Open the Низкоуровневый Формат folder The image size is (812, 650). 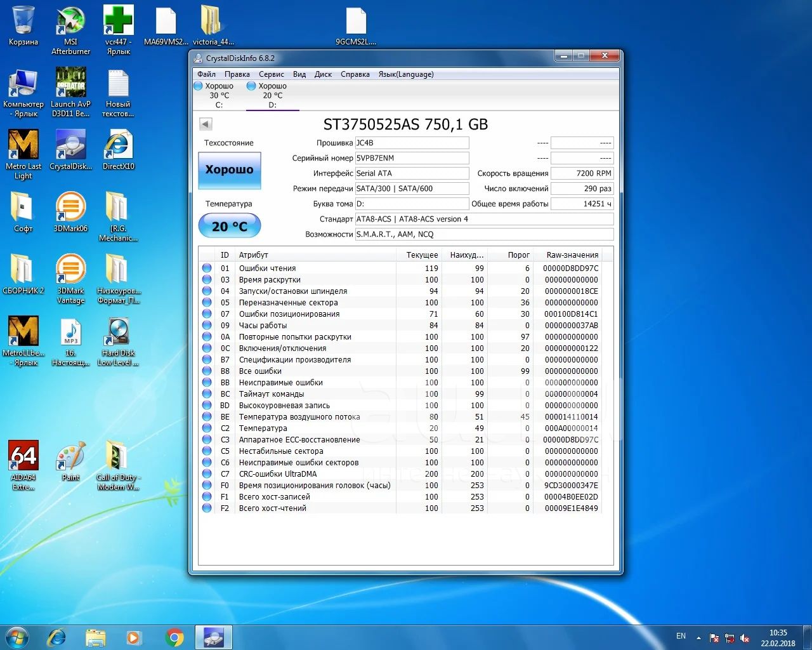pyautogui.click(x=118, y=279)
